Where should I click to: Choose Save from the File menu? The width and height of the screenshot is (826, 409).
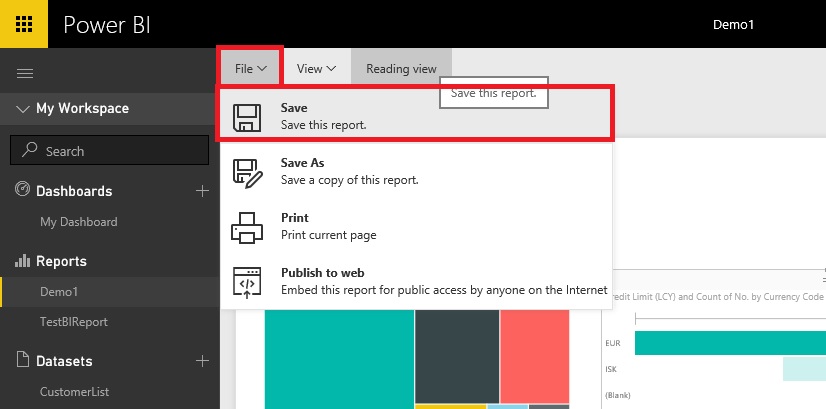pyautogui.click(x=415, y=116)
